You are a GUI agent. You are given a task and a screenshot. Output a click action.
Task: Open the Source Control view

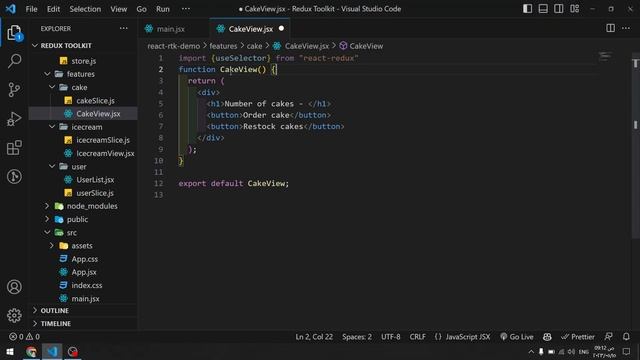coord(14,90)
